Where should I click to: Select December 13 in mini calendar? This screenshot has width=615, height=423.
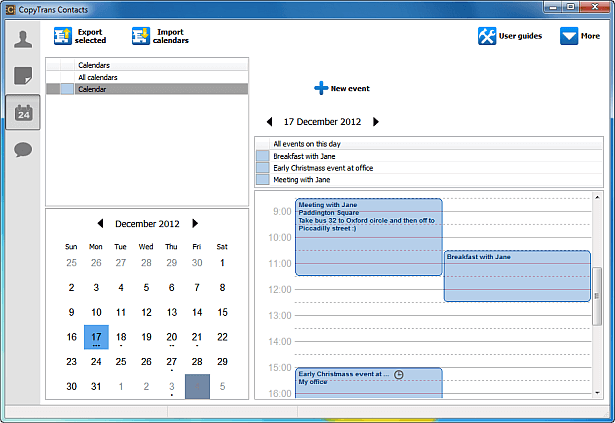point(171,312)
